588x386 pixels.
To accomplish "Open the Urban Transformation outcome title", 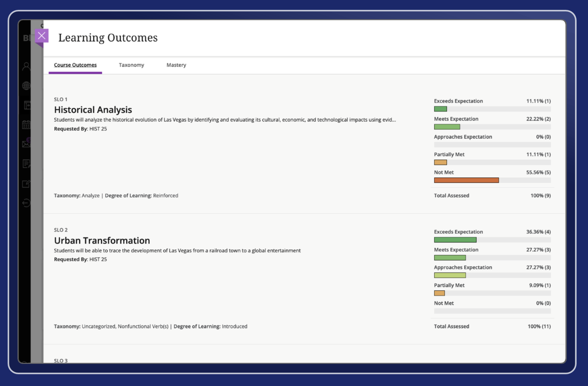I will click(102, 240).
